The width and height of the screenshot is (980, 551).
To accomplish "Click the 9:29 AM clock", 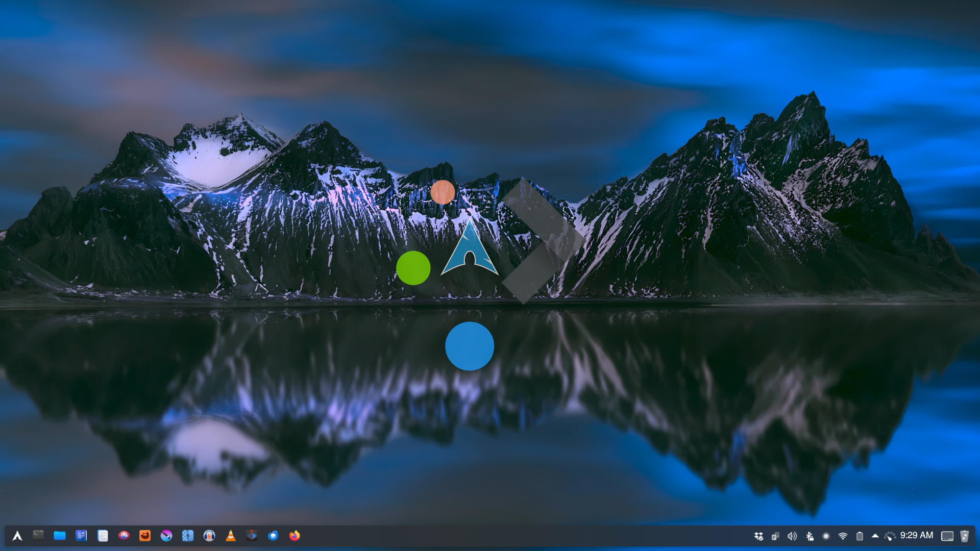I will click(917, 535).
